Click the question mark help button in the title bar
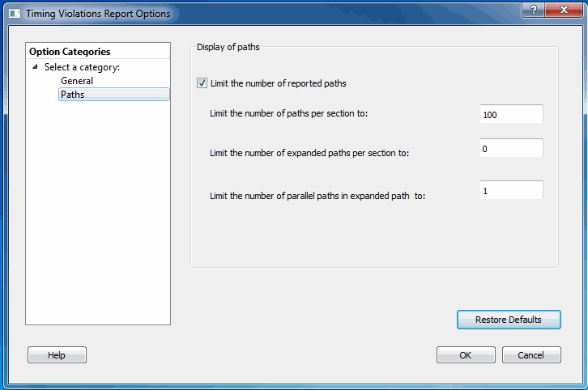The width and height of the screenshot is (588, 390). (x=531, y=9)
